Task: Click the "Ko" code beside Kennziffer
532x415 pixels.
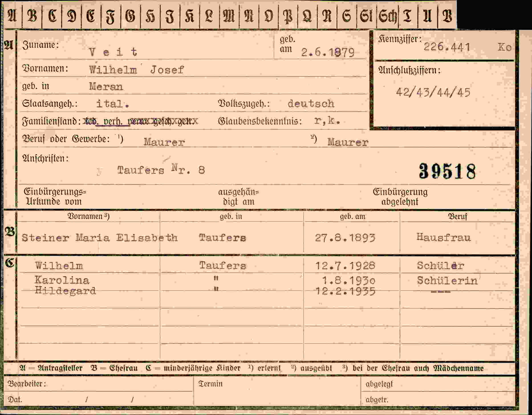Action: (504, 47)
